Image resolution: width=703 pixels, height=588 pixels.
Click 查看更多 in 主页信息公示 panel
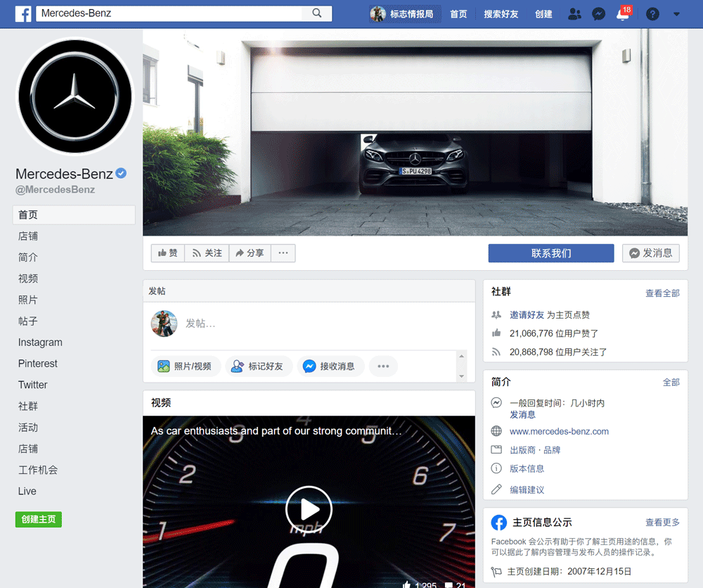(x=662, y=522)
